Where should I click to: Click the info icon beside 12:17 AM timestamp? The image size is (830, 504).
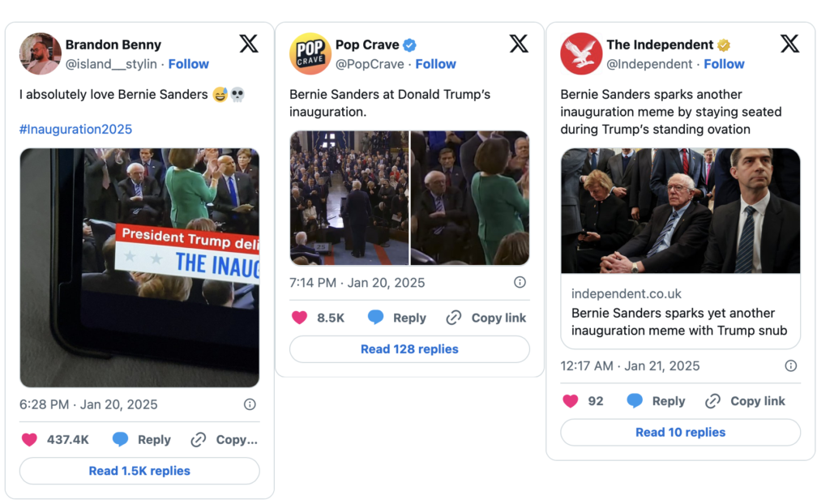pyautogui.click(x=790, y=366)
